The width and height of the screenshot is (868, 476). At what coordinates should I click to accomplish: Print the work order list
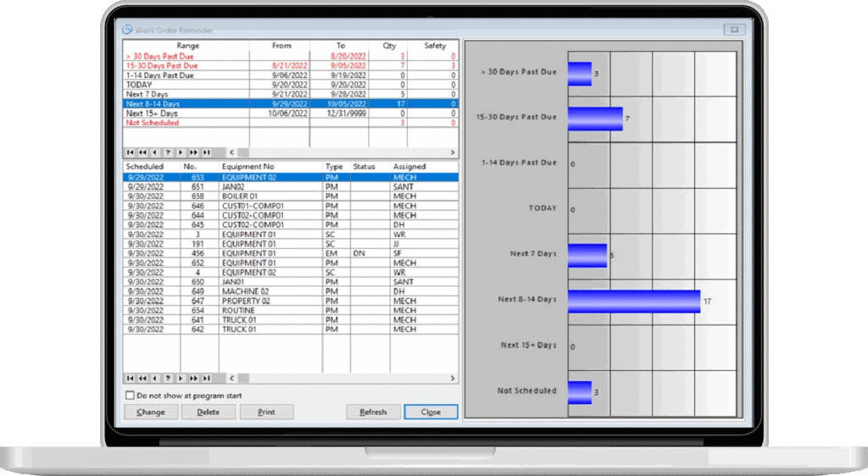click(x=266, y=412)
